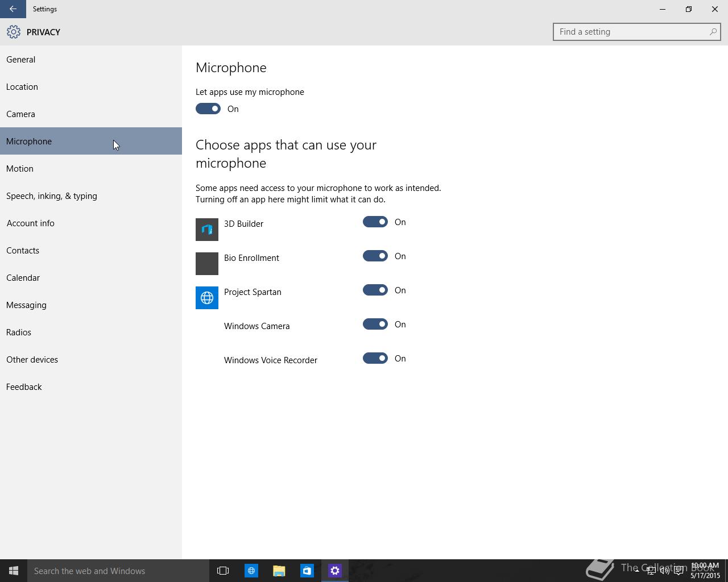Open Speech, inking, & typing section
Screen dimensions: 728x582
click(x=91, y=196)
